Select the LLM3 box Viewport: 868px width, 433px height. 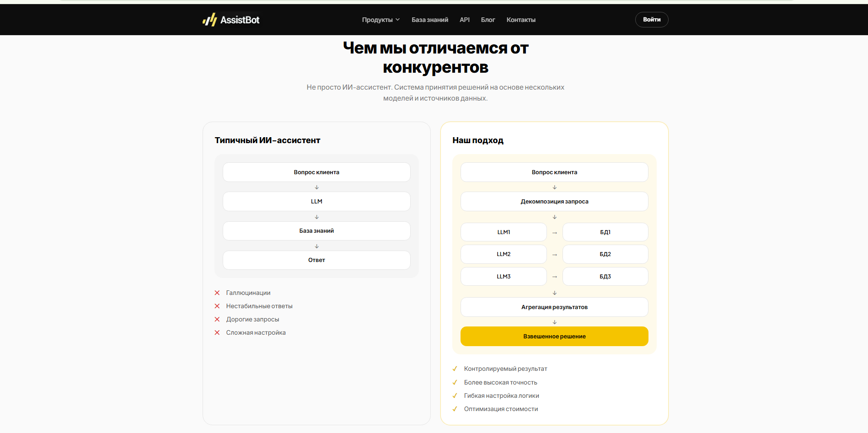pos(504,277)
